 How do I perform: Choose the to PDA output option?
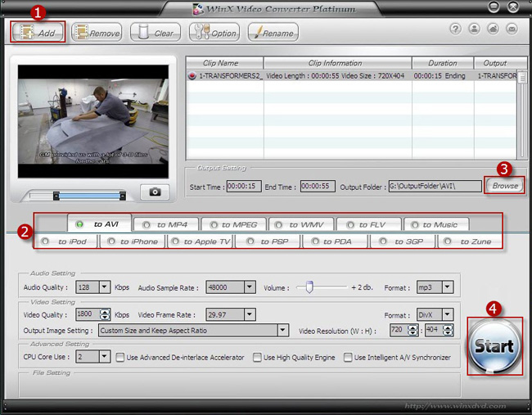tap(336, 241)
